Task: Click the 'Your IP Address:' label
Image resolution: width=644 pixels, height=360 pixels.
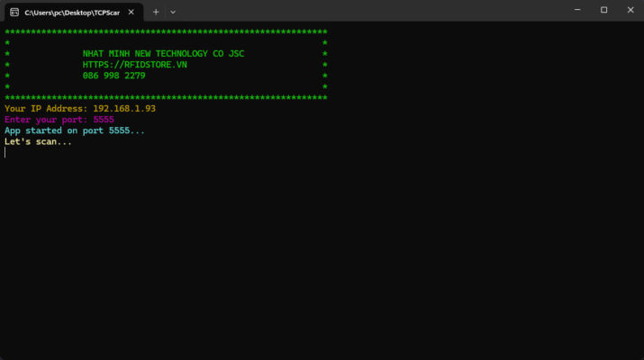Action: (46, 109)
